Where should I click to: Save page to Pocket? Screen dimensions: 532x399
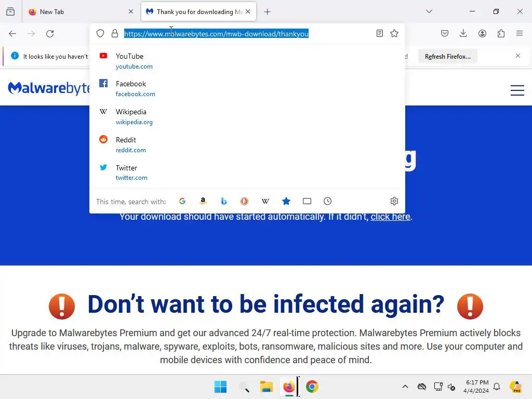click(x=445, y=33)
